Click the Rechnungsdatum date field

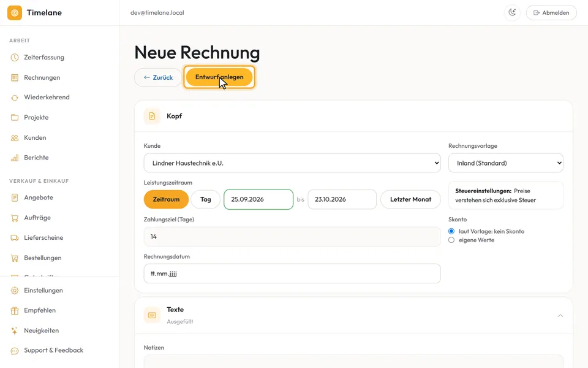click(x=292, y=274)
